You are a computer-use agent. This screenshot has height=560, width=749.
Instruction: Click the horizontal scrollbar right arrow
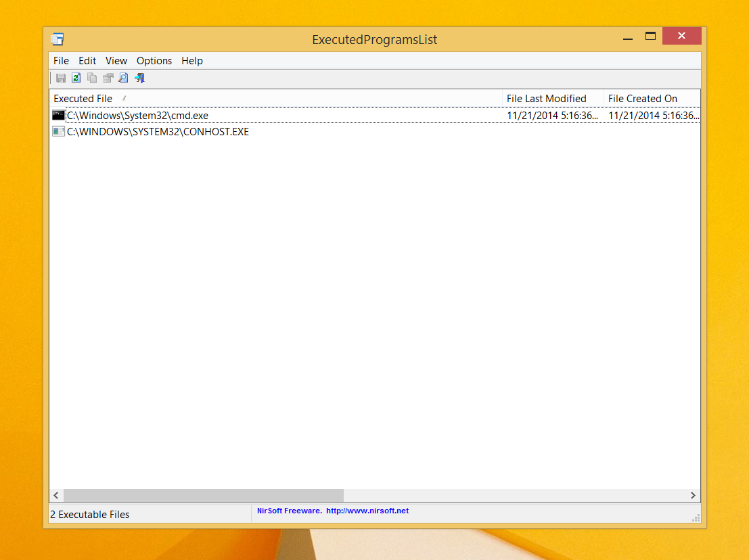pyautogui.click(x=693, y=496)
